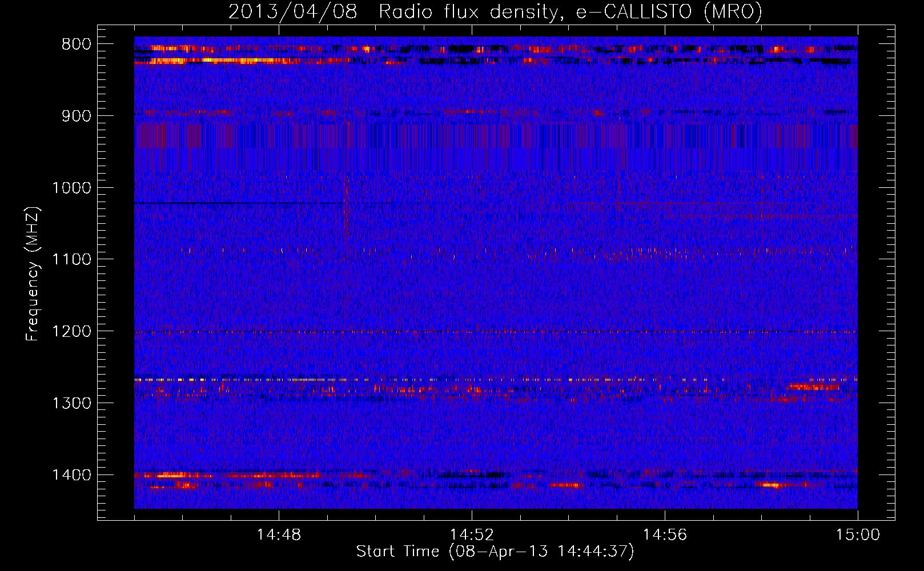Click the 1100 frequency tick label
924x571 pixels.
click(71, 260)
